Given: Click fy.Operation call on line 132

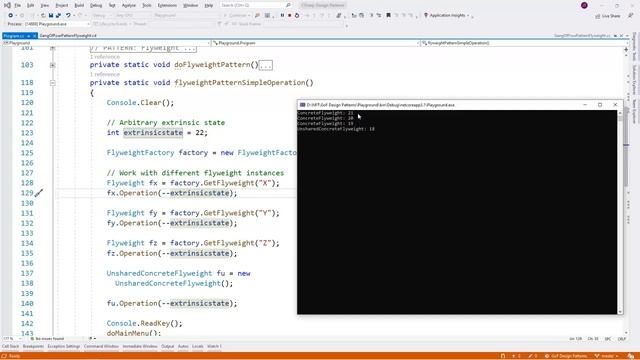Looking at the screenshot, I should coord(172,223).
